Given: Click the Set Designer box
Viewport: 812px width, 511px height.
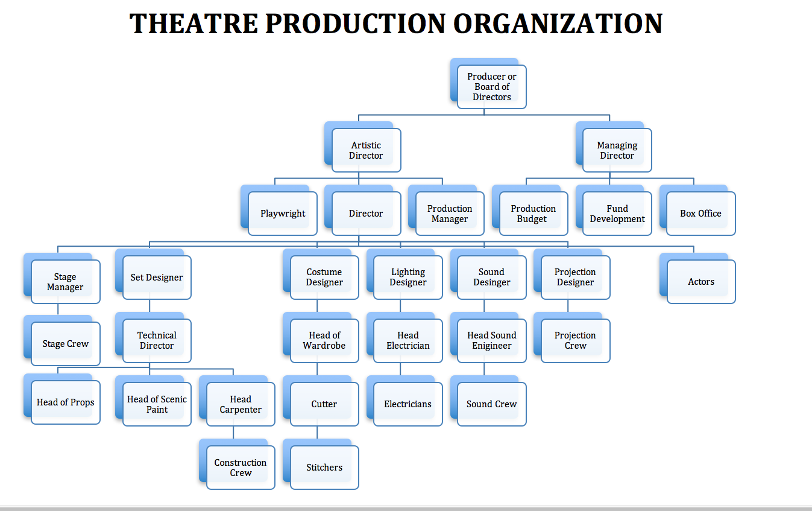Looking at the screenshot, I should (x=157, y=278).
